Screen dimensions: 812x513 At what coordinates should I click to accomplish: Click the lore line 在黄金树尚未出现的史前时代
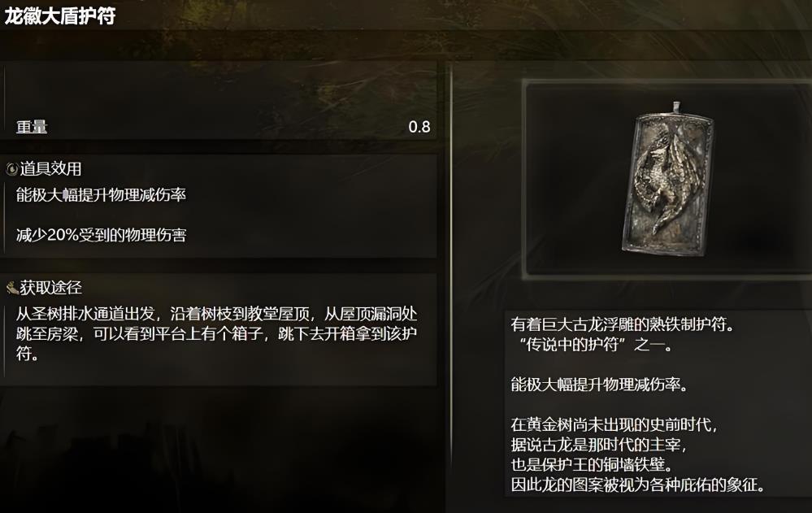[x=614, y=425]
